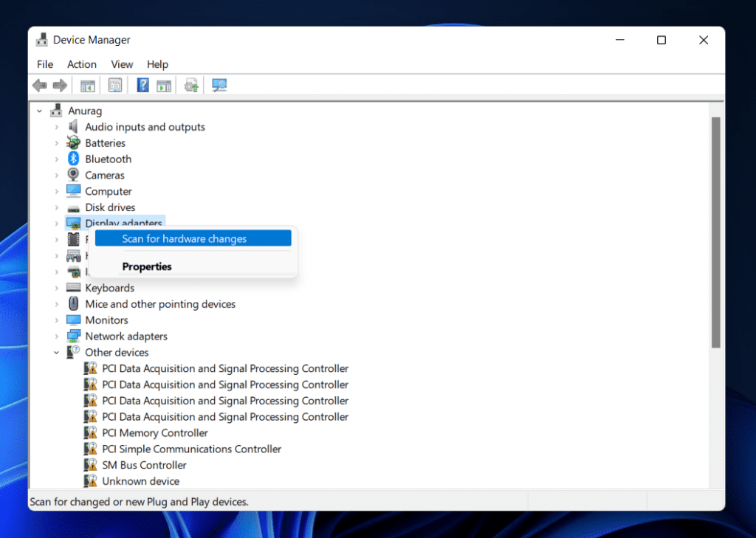Select Properties from the context menu
Viewport: 756px width, 538px height.
coord(147,266)
